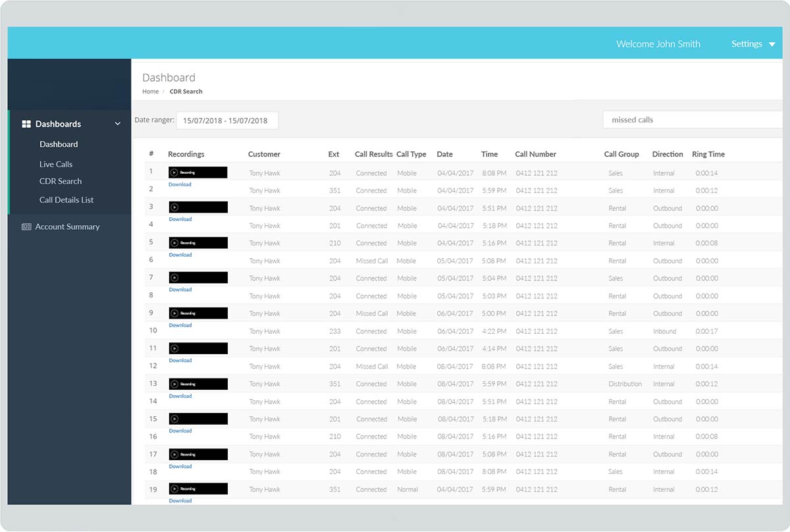Screen dimensions: 790x532
Task: Play the recording in row 19
Action: (174, 489)
